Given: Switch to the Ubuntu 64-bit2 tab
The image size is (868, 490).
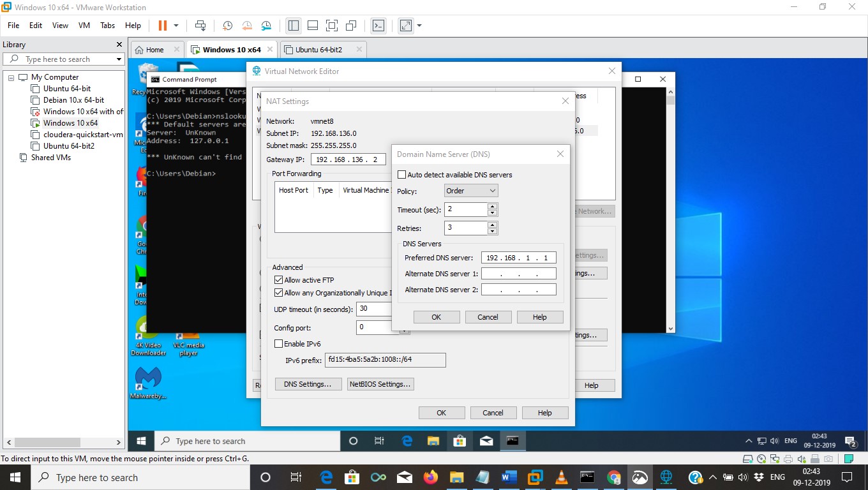Looking at the screenshot, I should [319, 48].
